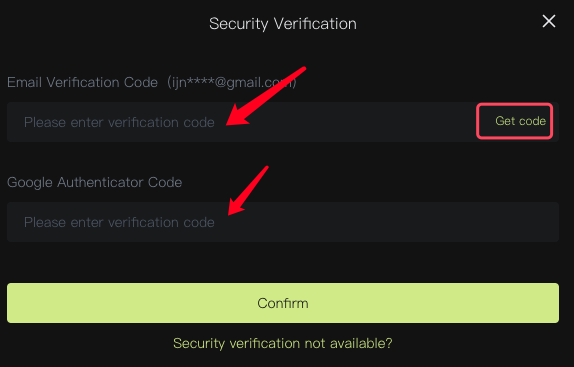Click the Google Authenticator Code label
Image resolution: width=574 pixels, height=367 pixels.
click(x=94, y=182)
